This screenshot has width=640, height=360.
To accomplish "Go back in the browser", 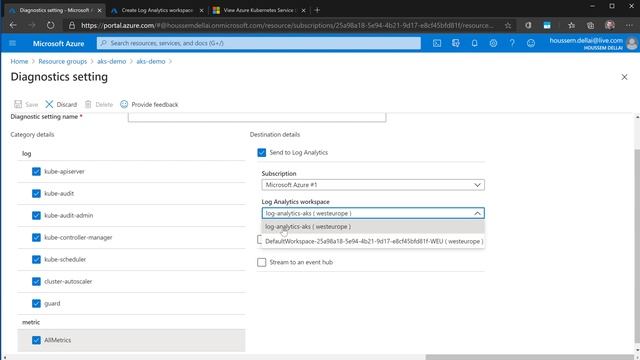I will click(13, 25).
